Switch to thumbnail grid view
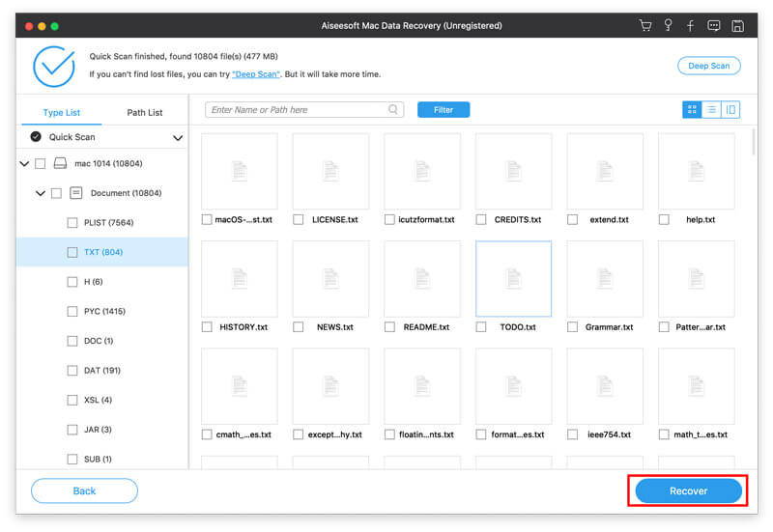The height and width of the screenshot is (532, 773). click(692, 109)
